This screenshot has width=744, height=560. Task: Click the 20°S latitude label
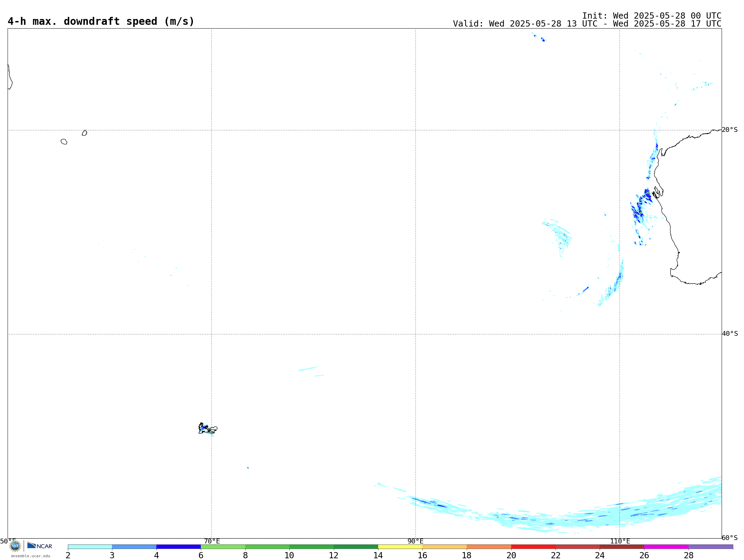(730, 130)
